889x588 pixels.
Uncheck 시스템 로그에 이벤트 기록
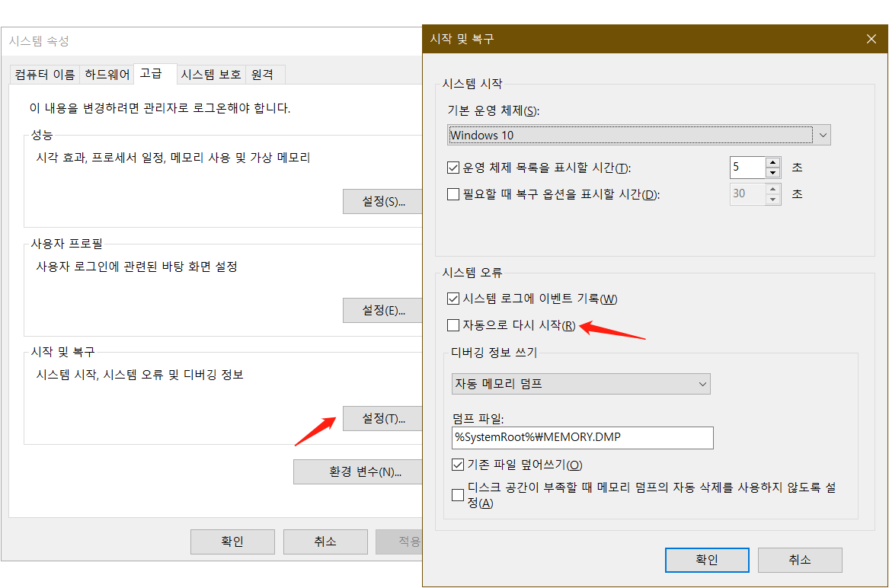pos(452,299)
